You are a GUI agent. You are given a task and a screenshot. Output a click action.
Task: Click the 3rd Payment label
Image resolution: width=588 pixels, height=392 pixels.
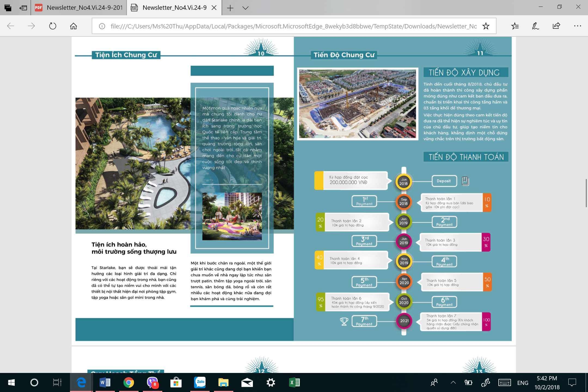364,241
